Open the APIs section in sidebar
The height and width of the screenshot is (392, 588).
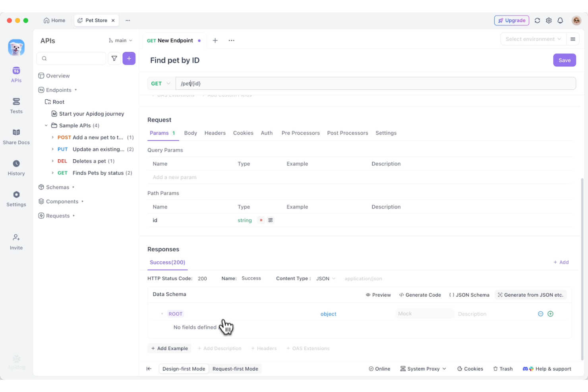pyautogui.click(x=16, y=74)
